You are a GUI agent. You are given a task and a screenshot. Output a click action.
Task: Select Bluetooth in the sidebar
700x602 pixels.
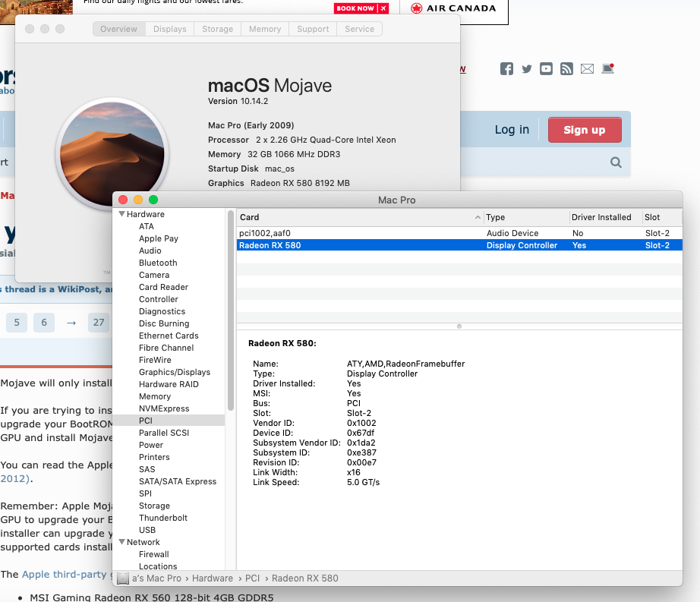[158, 263]
